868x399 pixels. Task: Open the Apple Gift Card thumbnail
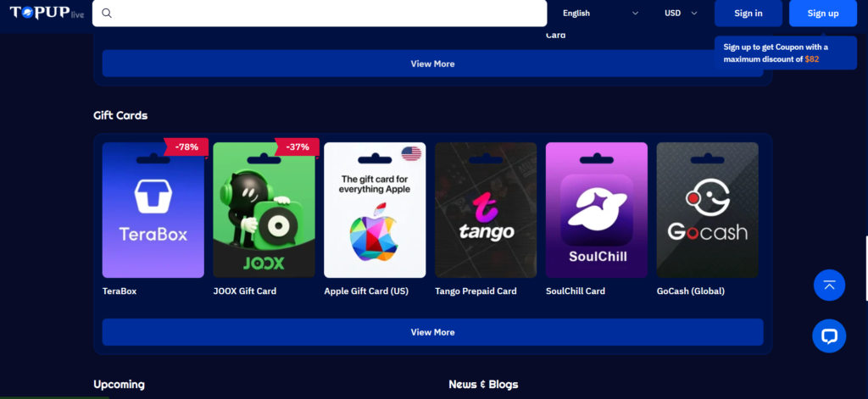click(375, 210)
